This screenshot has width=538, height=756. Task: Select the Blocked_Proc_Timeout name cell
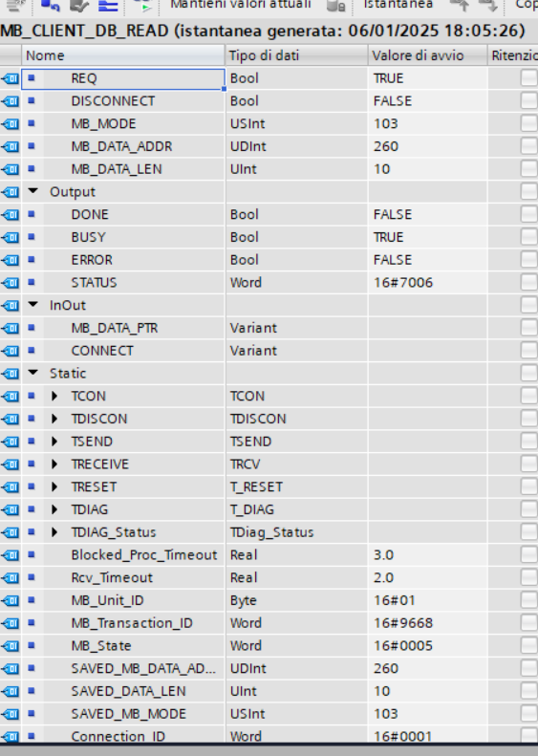(x=123, y=555)
